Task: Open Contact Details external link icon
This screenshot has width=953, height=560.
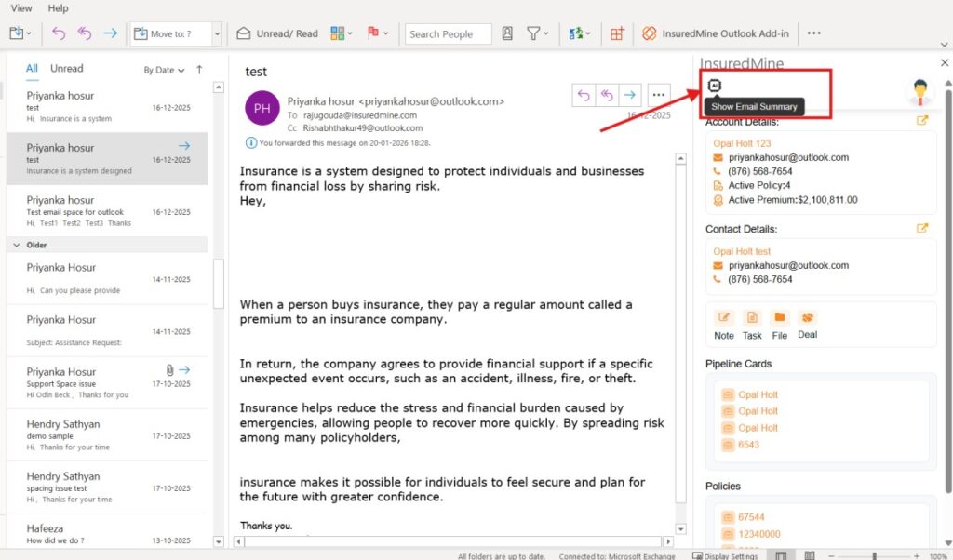Action: click(922, 229)
